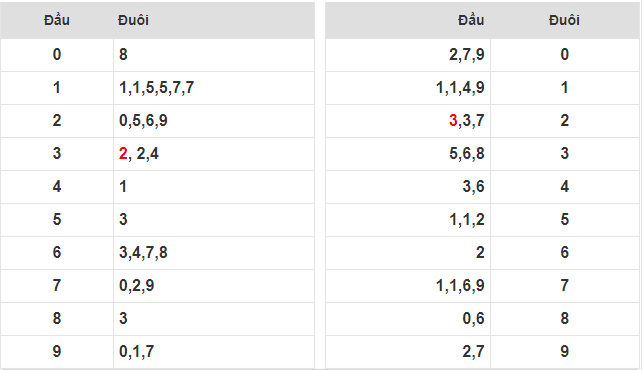This screenshot has width=642, height=370.
Task: Click the cell containing 2,7,9
Action: (x=408, y=55)
